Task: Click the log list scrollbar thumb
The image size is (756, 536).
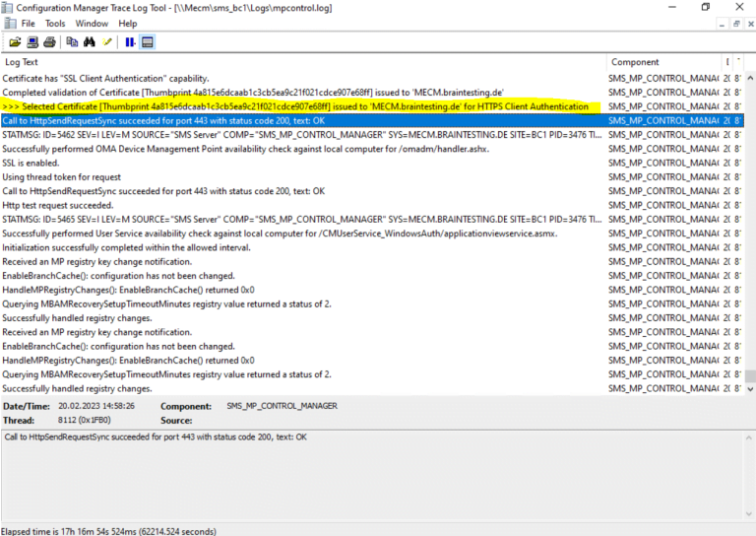Action: coord(750,375)
